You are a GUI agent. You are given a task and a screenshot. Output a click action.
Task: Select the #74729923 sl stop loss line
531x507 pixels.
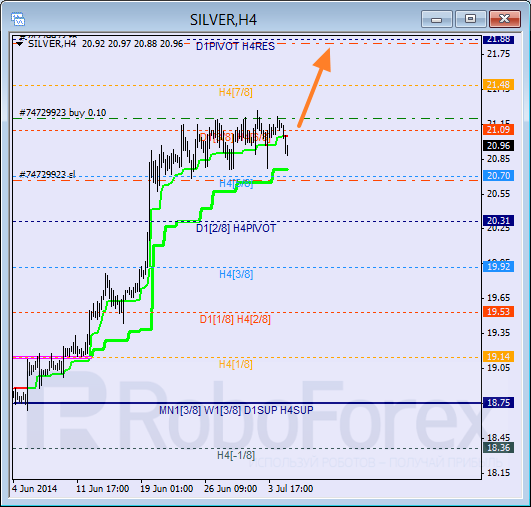[47, 174]
